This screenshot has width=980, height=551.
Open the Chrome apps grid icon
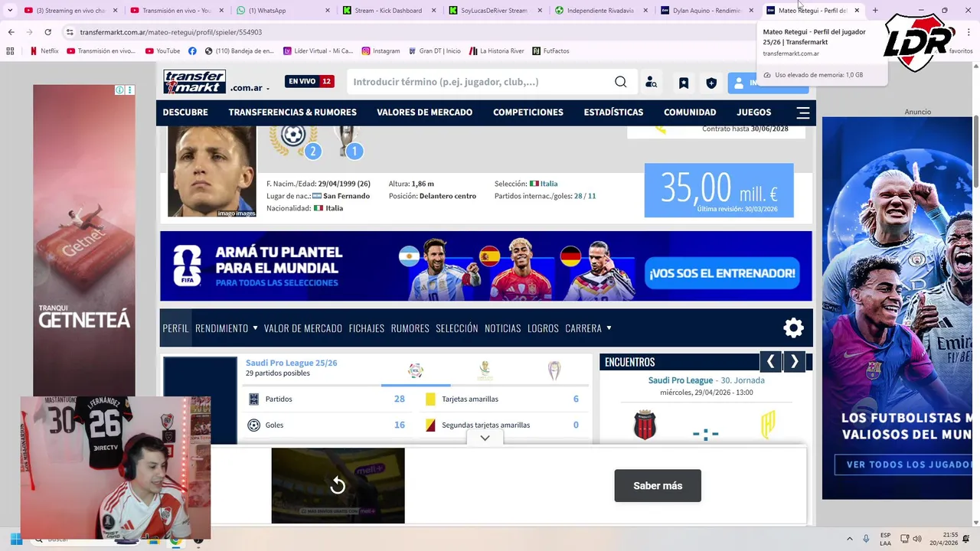pos(10,51)
